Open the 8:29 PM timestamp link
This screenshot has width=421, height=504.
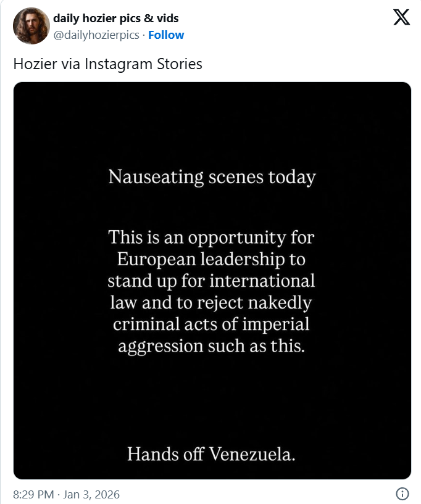click(33, 495)
